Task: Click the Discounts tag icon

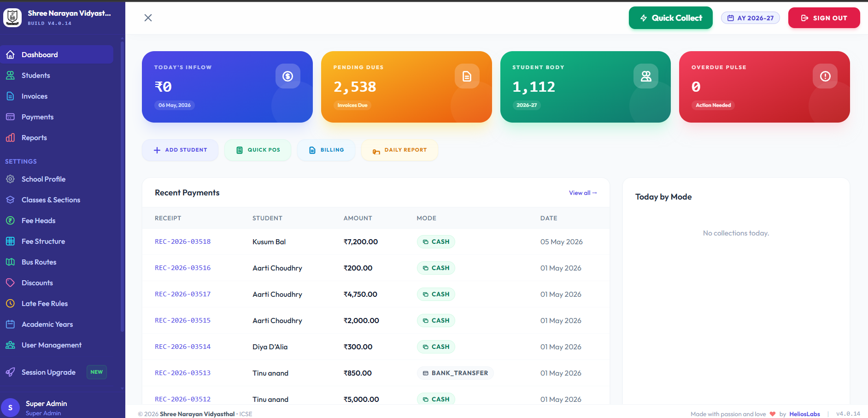Action: pos(10,283)
